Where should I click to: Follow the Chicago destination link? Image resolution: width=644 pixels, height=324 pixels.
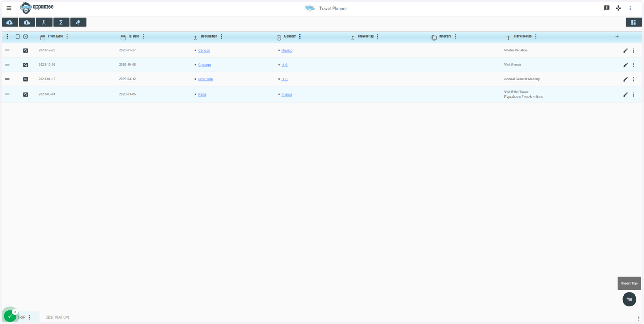[x=204, y=65]
